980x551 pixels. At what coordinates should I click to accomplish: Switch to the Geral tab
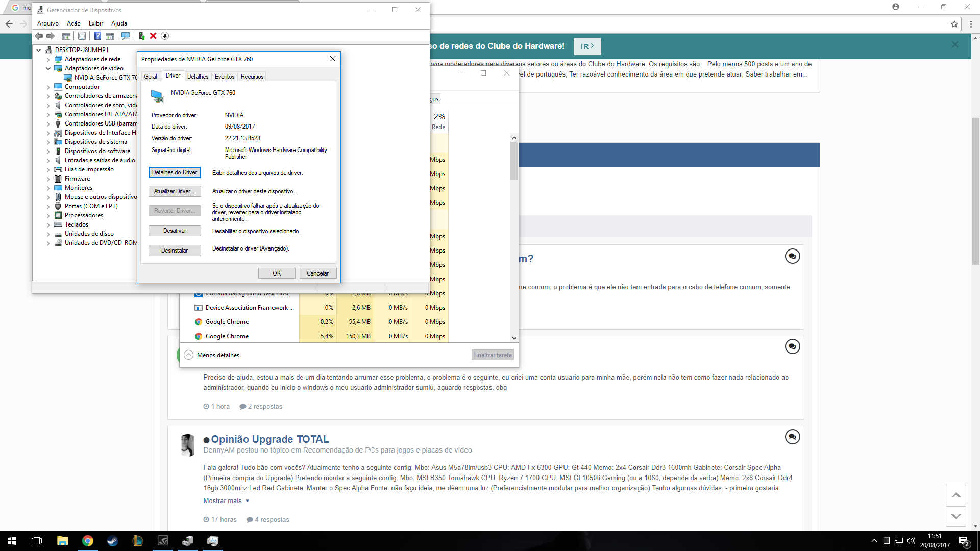[151, 77]
